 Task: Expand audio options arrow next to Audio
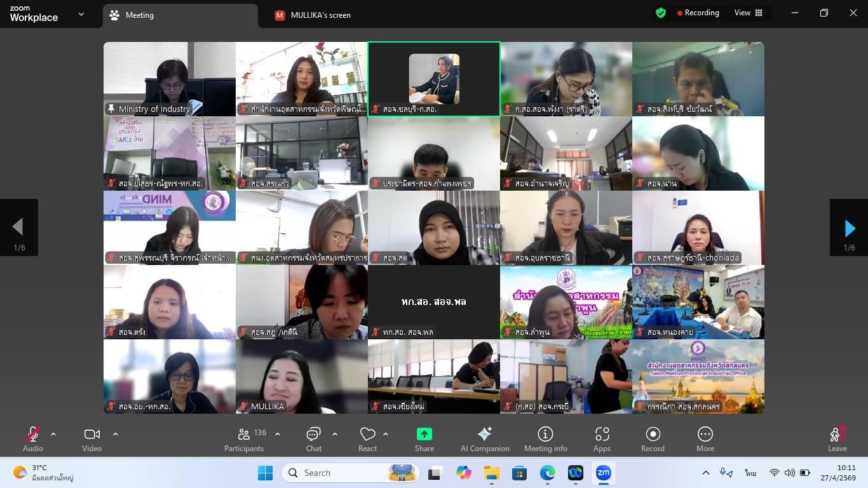53,434
